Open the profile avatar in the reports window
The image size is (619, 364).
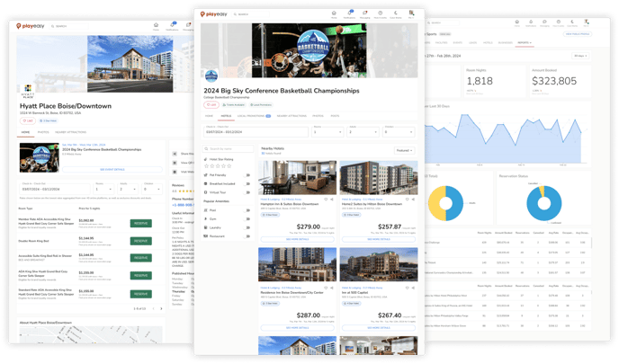click(x=587, y=22)
